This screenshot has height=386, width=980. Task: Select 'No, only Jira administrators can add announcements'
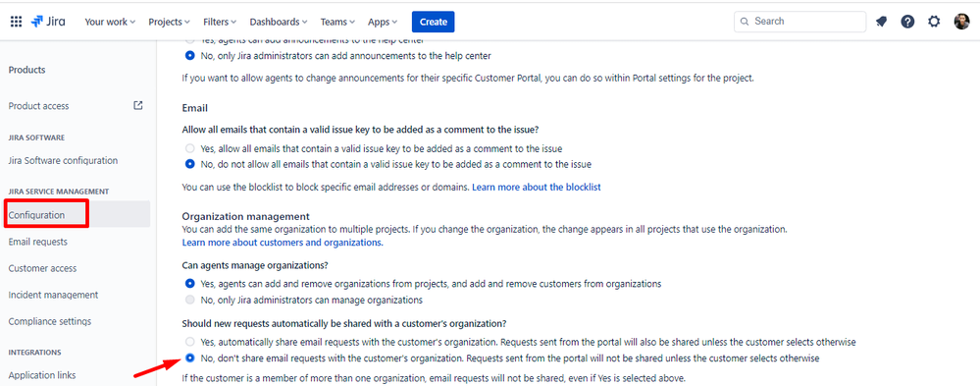pyautogui.click(x=190, y=56)
